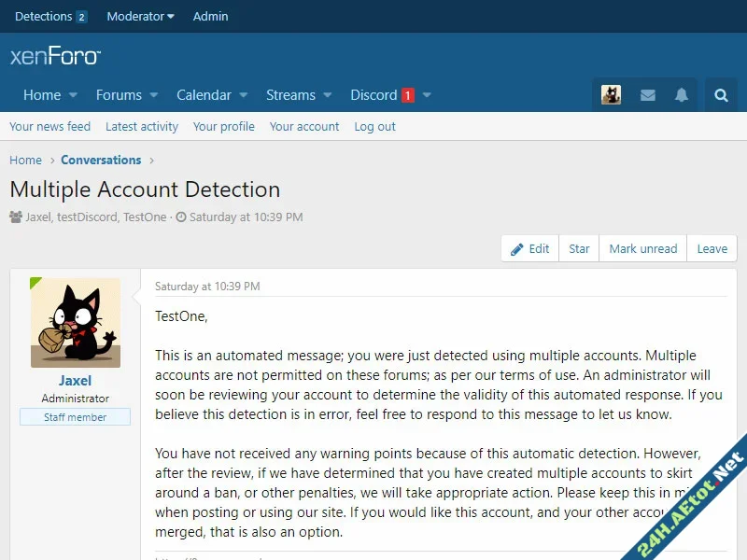Open Conversations breadcrumb link
The height and width of the screenshot is (560, 747).
click(101, 161)
